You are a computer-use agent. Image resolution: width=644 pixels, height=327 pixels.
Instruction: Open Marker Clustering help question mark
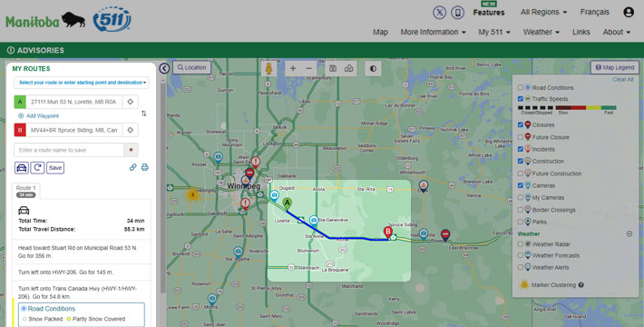point(581,285)
